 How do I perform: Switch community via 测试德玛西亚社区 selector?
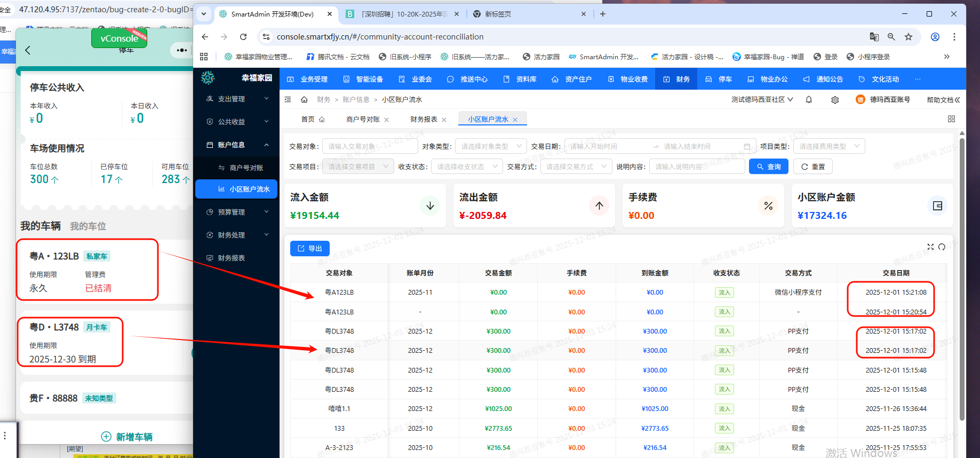coord(762,100)
